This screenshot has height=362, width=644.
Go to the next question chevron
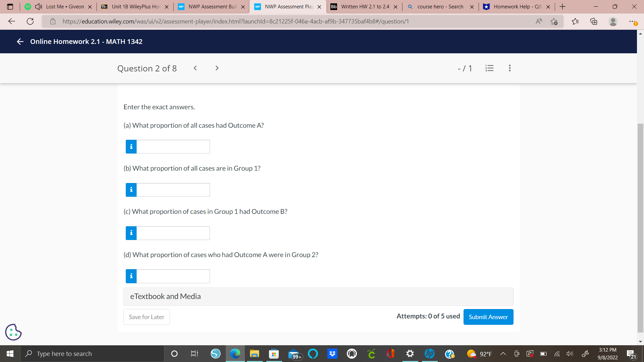(x=217, y=68)
